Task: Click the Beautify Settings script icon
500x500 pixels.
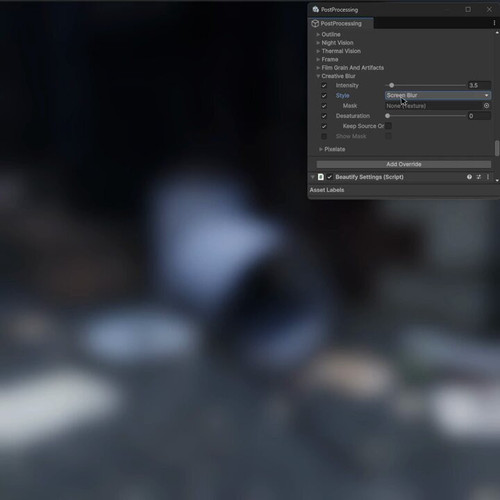Action: pyautogui.click(x=321, y=177)
